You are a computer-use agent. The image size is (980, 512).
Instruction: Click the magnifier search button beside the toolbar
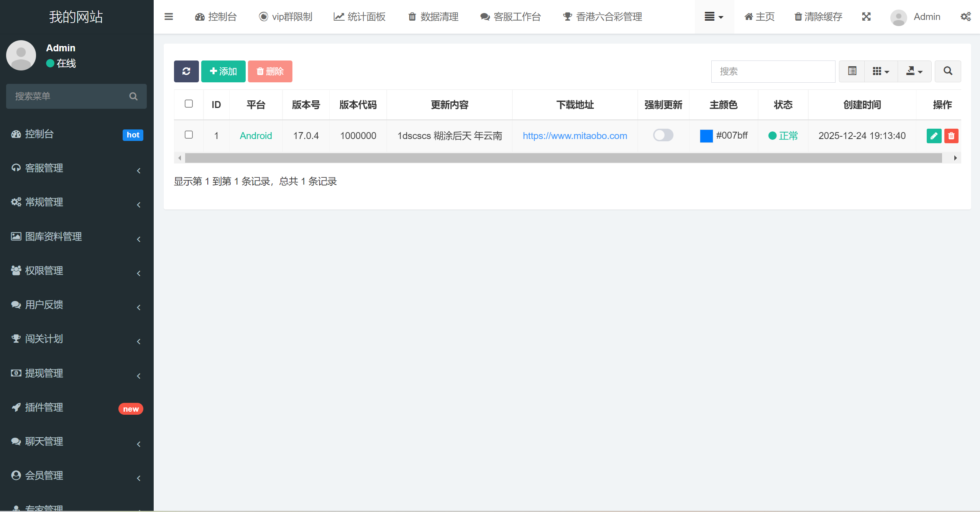point(947,71)
